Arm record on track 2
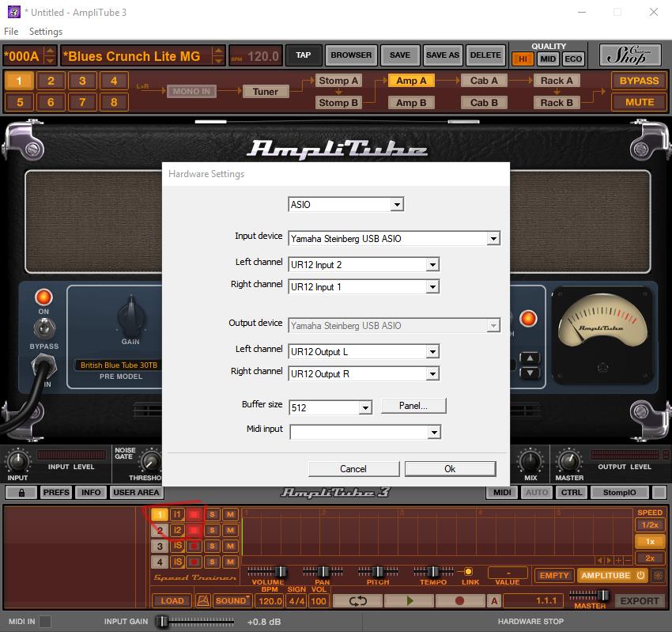Image resolution: width=672 pixels, height=632 pixels. [194, 530]
